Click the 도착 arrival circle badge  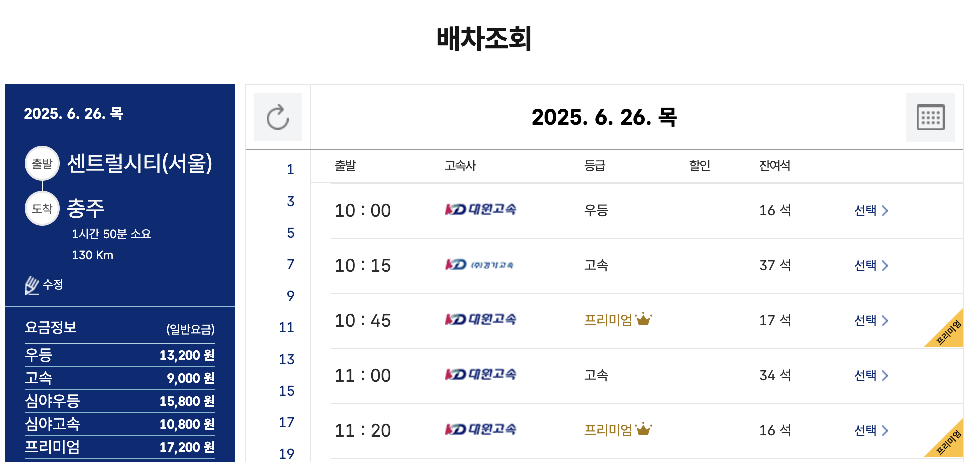coord(42,208)
